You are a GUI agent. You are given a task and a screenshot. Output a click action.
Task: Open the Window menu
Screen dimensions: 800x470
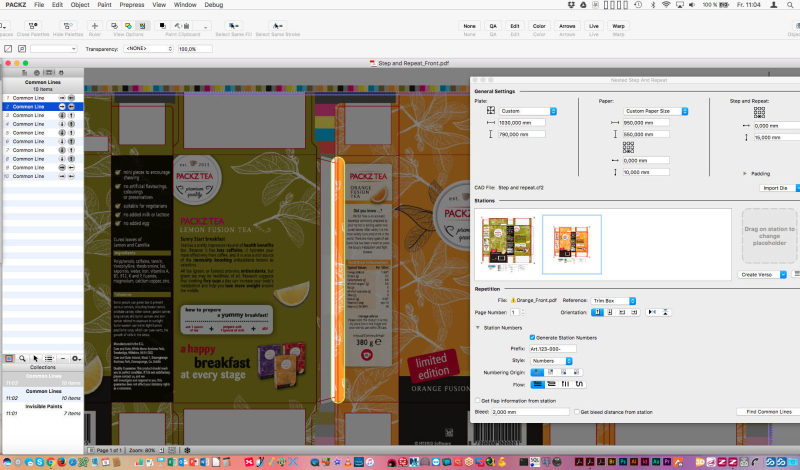click(185, 5)
